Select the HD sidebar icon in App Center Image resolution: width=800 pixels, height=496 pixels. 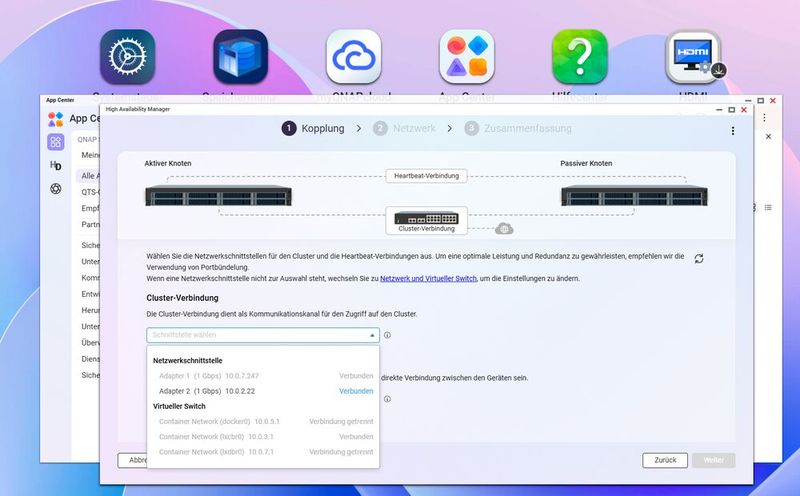(56, 165)
